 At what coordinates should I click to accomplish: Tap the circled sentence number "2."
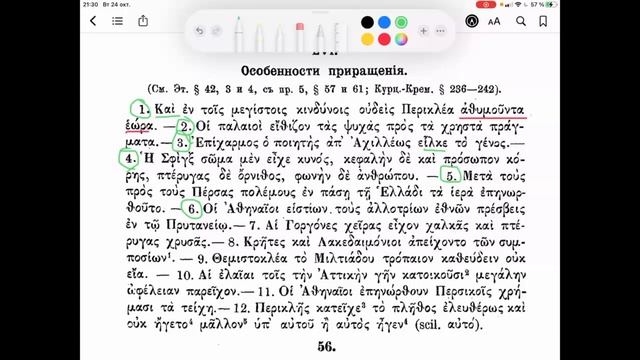185,127
